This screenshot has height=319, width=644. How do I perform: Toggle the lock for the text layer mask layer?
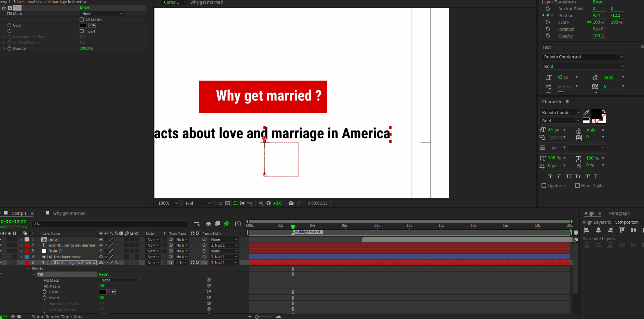14,257
